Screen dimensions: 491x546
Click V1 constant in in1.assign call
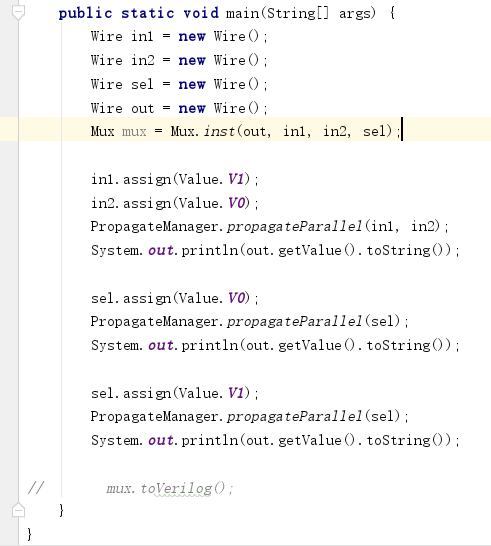236,179
